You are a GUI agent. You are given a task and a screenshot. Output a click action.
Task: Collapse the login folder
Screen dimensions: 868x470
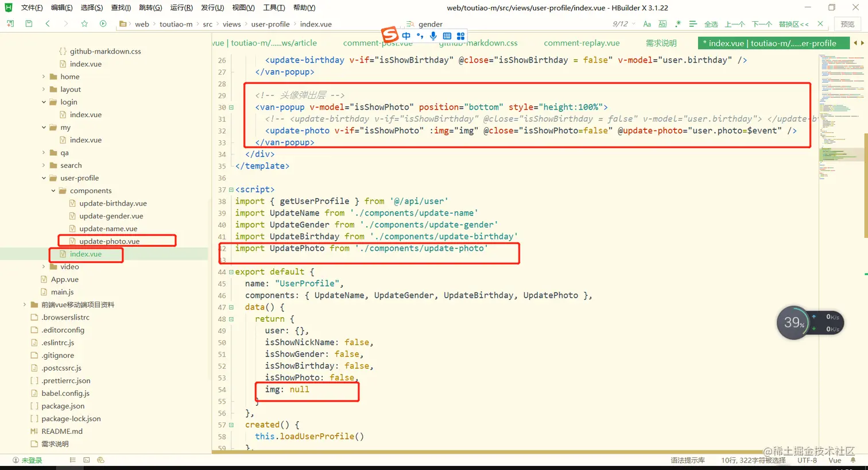click(44, 102)
